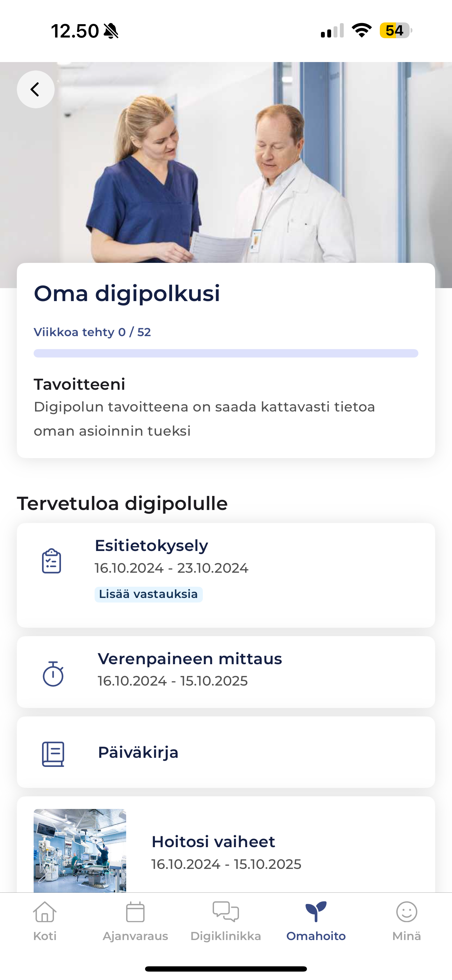Tap the Oma digipolkusi heading

[x=127, y=293]
